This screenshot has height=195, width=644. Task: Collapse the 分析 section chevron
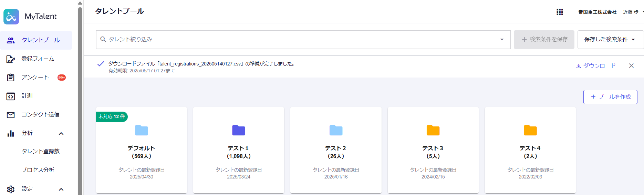pos(61,133)
